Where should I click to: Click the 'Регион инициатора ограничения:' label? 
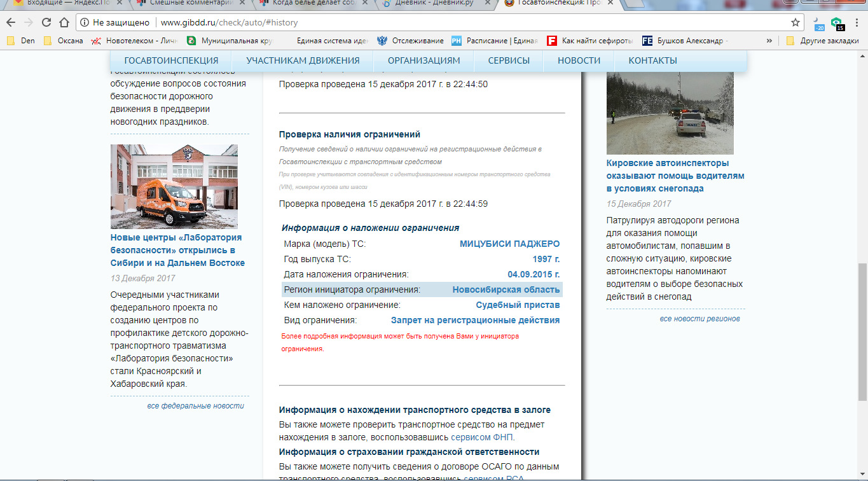(352, 290)
